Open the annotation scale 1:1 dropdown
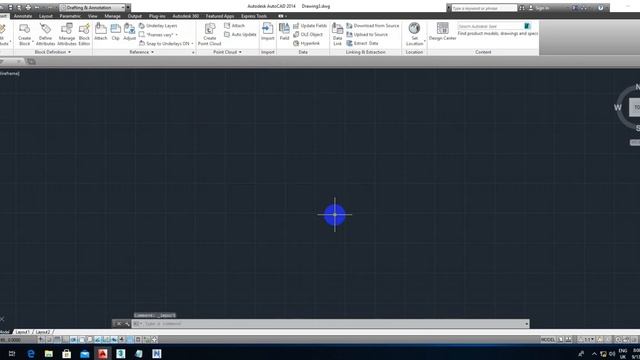The image size is (640, 360). point(588,340)
